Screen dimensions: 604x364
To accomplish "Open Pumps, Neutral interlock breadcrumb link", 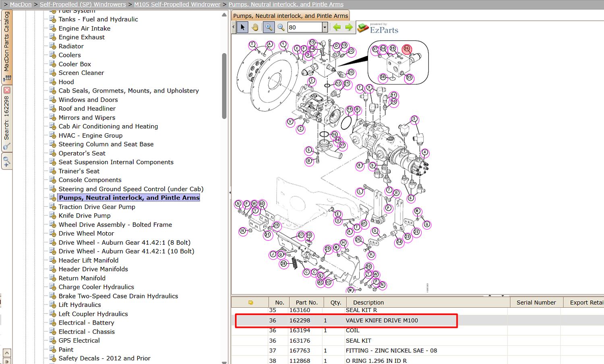I will [286, 4].
